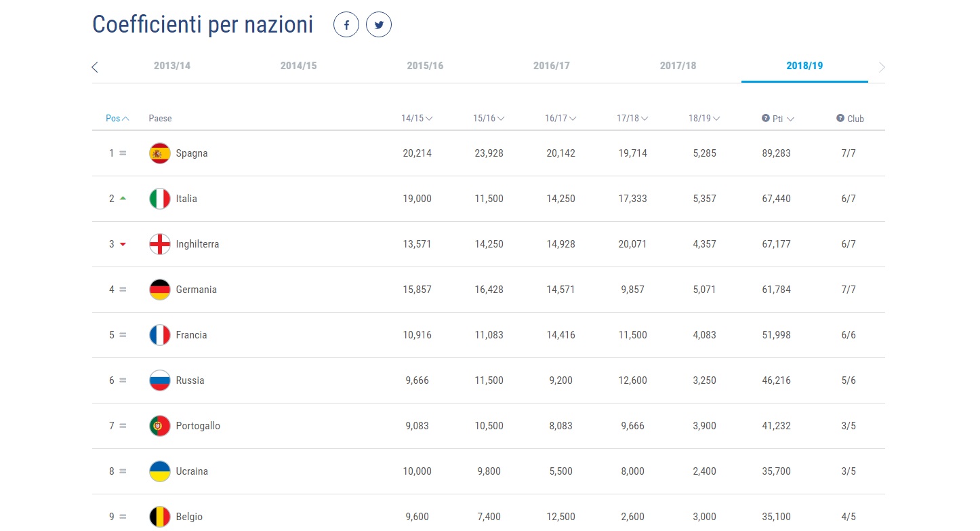Click the Portugal flag icon
The image size is (980, 531).
pos(160,426)
